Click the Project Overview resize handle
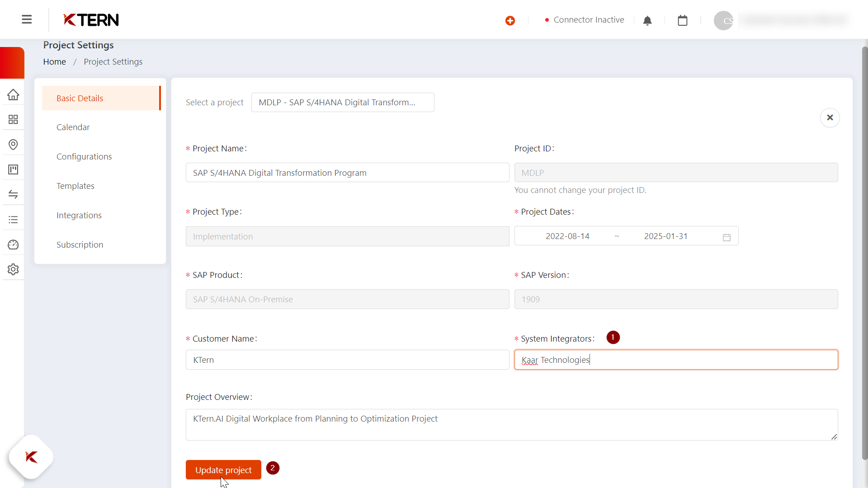Image resolution: width=868 pixels, height=488 pixels. pyautogui.click(x=834, y=436)
